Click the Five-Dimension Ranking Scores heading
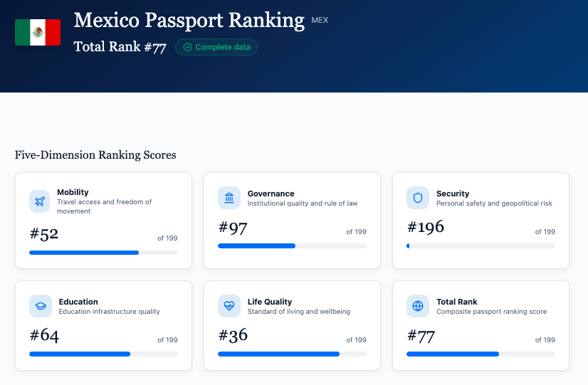 pyautogui.click(x=95, y=154)
